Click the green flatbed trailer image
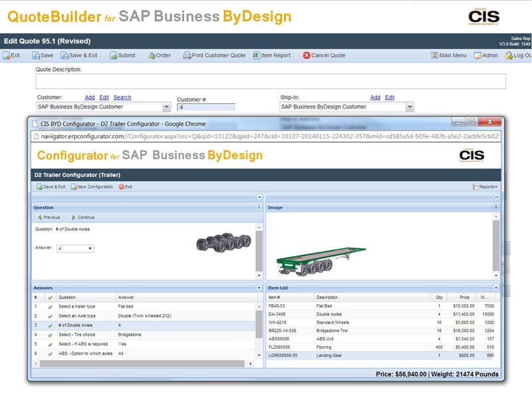Image resolution: width=532 pixels, height=400 pixels. click(321, 261)
